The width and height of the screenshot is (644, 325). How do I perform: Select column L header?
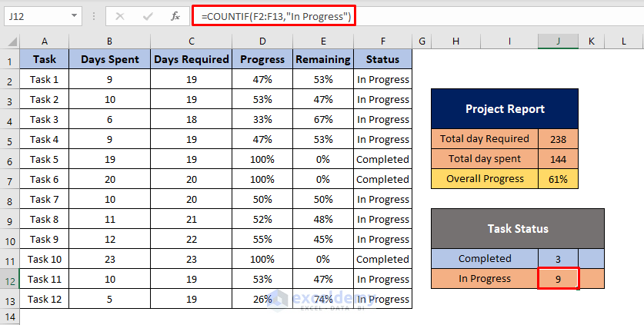pyautogui.click(x=624, y=41)
